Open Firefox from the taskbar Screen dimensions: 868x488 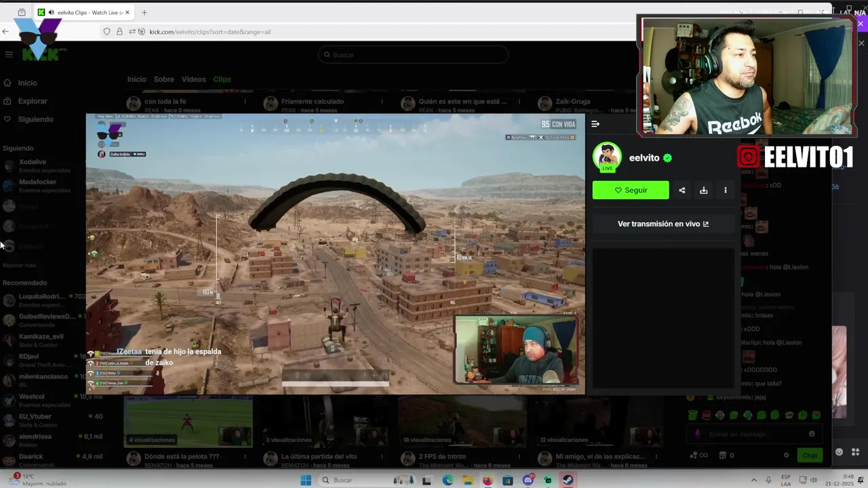click(x=488, y=481)
